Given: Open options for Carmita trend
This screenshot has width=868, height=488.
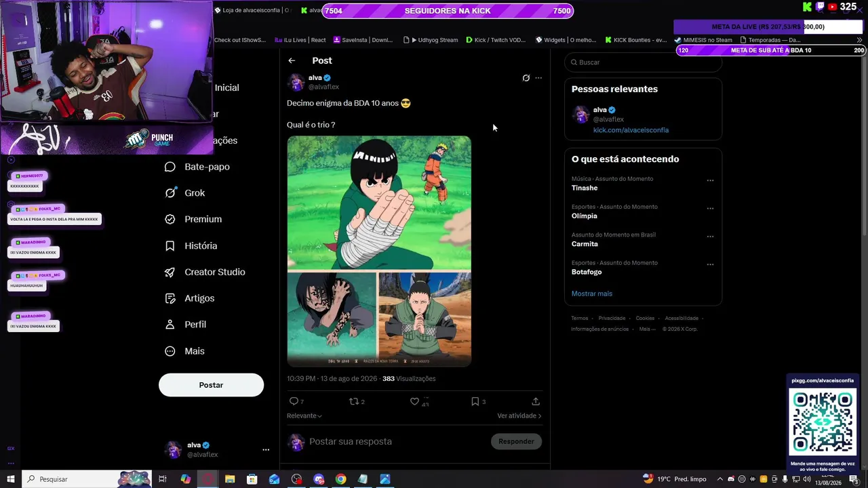Looking at the screenshot, I should [710, 237].
